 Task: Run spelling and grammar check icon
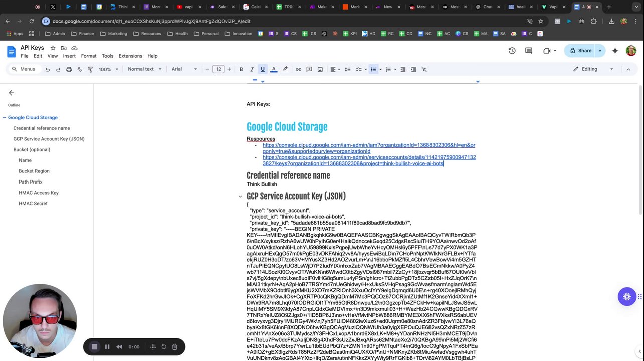pos(79,69)
